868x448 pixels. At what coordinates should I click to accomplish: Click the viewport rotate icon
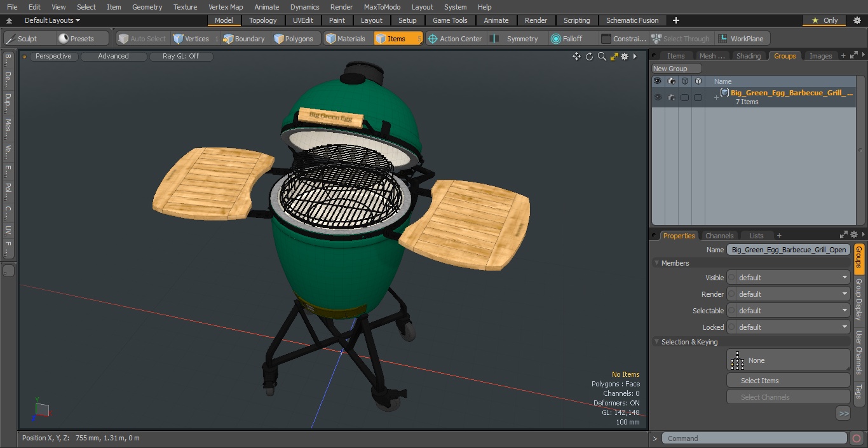(x=589, y=57)
